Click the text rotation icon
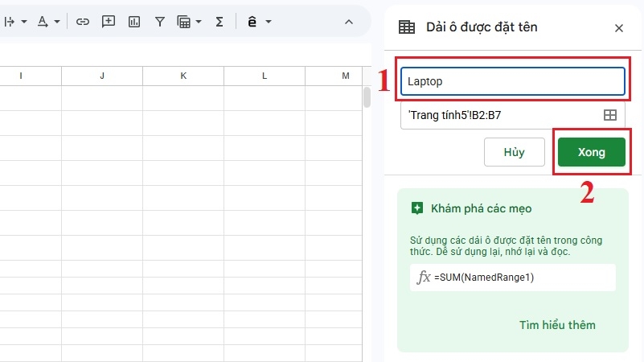Screen dimensions: 644x362 click(43, 22)
